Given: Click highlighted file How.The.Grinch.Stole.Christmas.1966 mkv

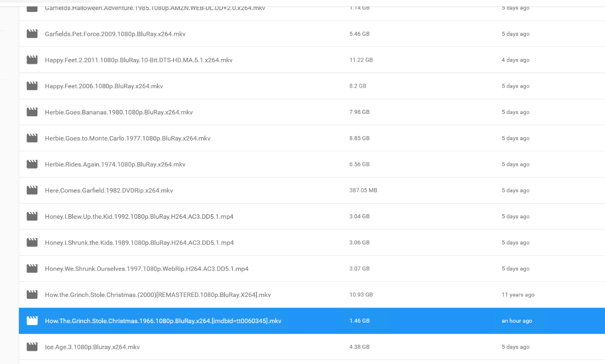Looking at the screenshot, I should click(163, 321).
